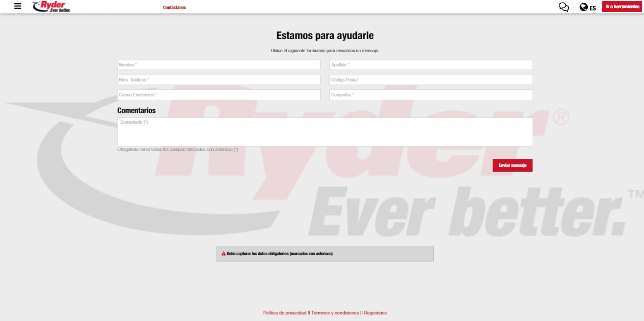Open the chat bubbles icon
This screenshot has width=644, height=321.
(564, 7)
